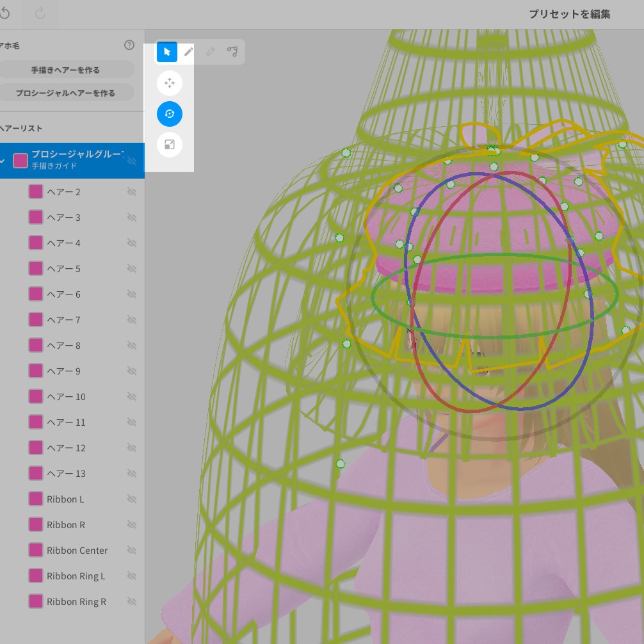Viewport: 644px width, 644px height.
Task: Select the ヘアー 12 list label
Action: [66, 447]
